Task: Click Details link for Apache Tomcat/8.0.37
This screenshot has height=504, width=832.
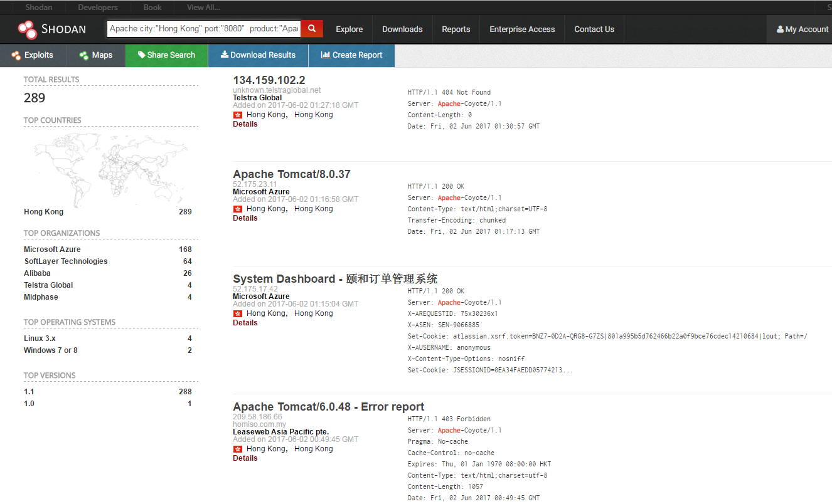Action: pyautogui.click(x=245, y=218)
